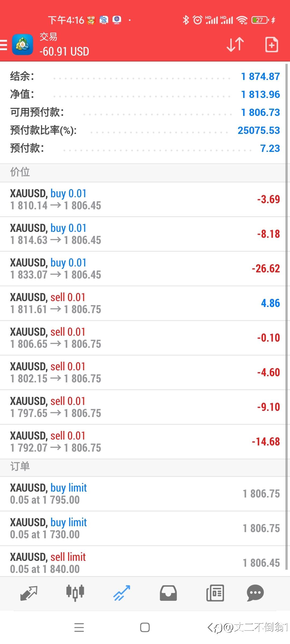Select the sell position with 4.86 profit

(x=145, y=303)
